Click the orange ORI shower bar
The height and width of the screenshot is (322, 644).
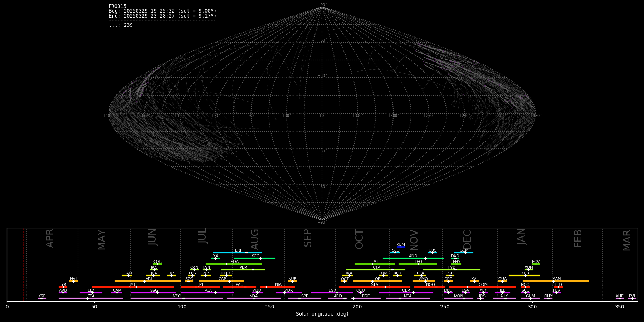[377, 281]
